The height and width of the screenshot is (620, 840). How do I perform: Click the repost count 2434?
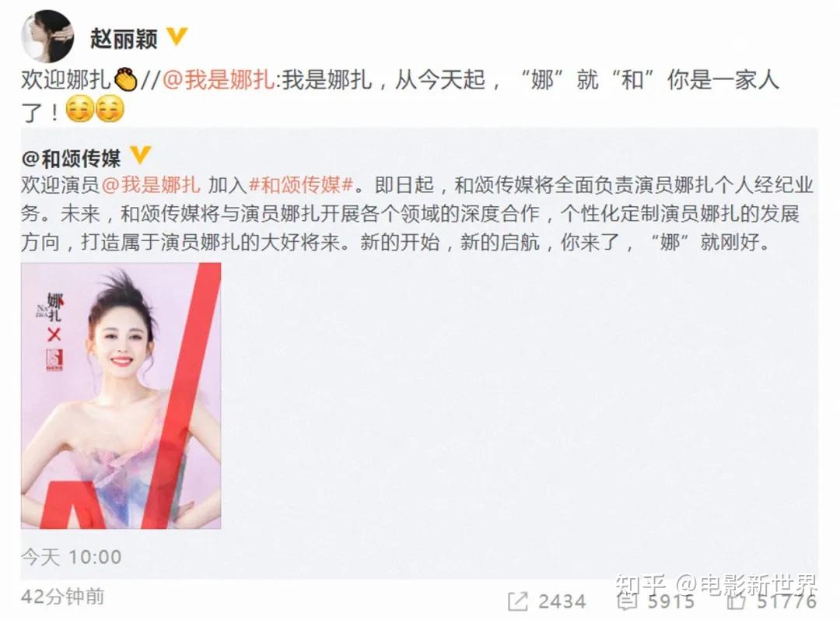(x=562, y=602)
